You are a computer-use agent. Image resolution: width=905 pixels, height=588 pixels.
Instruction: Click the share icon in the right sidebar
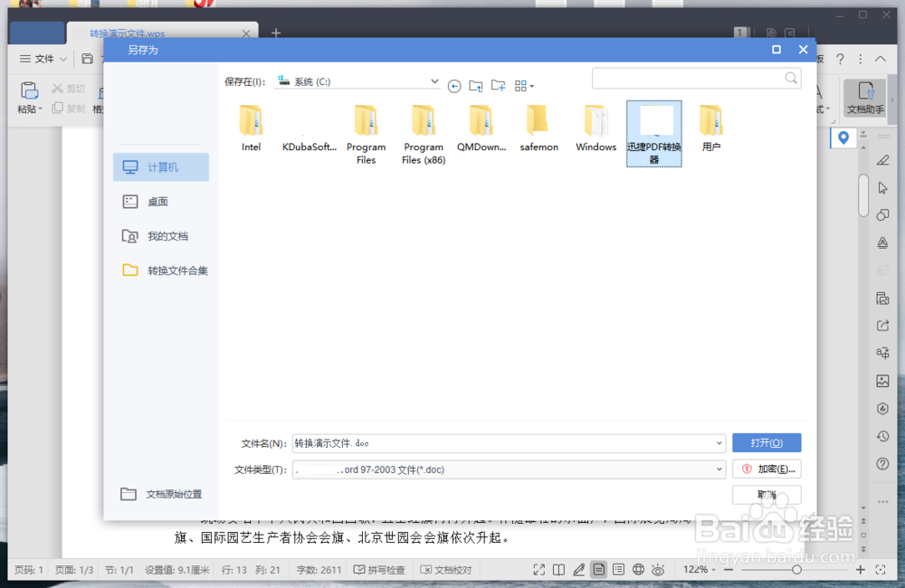(x=882, y=326)
